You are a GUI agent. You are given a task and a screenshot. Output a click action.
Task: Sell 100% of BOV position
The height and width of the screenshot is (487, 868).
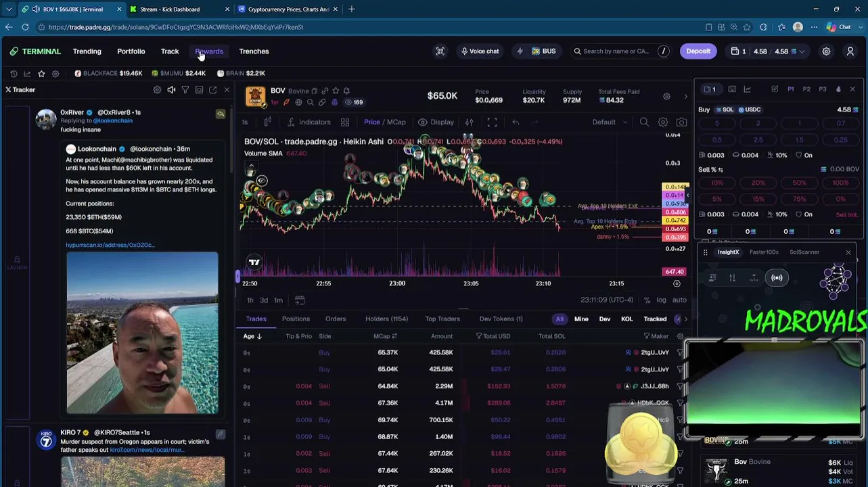[x=840, y=183]
